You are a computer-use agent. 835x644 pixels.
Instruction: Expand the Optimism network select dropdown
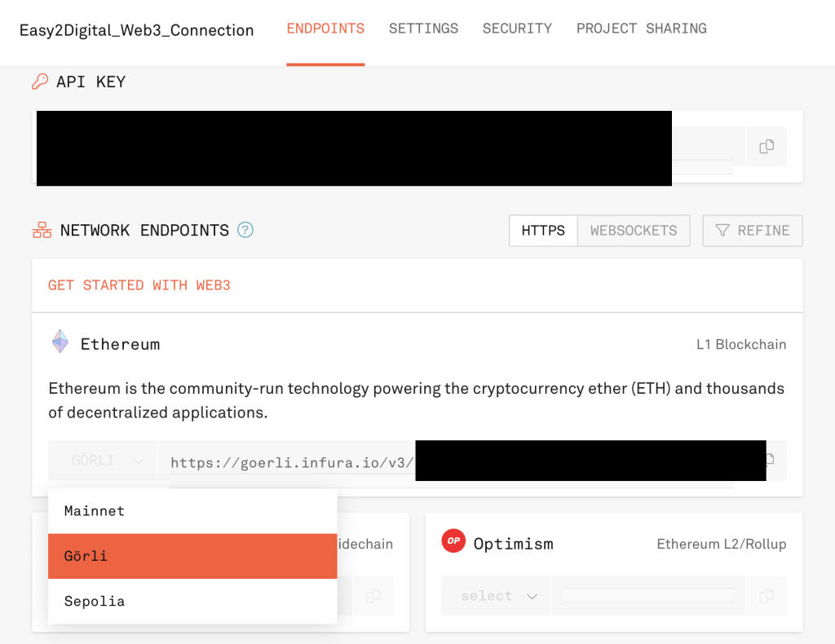[496, 596]
